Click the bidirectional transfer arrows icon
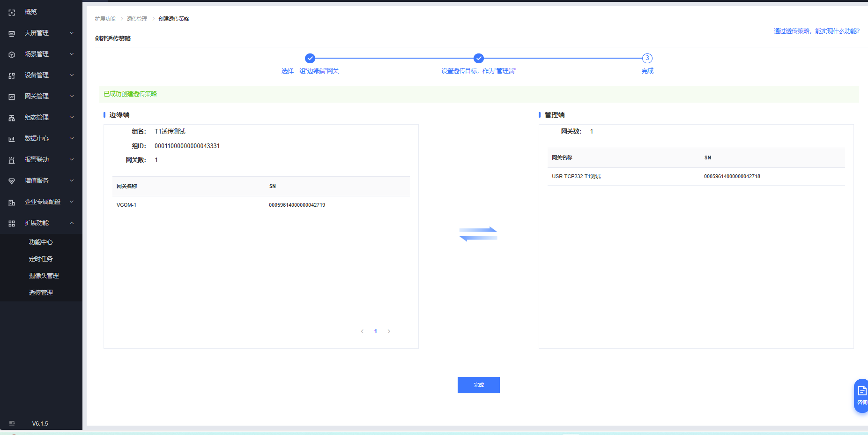868x435 pixels. pos(478,234)
